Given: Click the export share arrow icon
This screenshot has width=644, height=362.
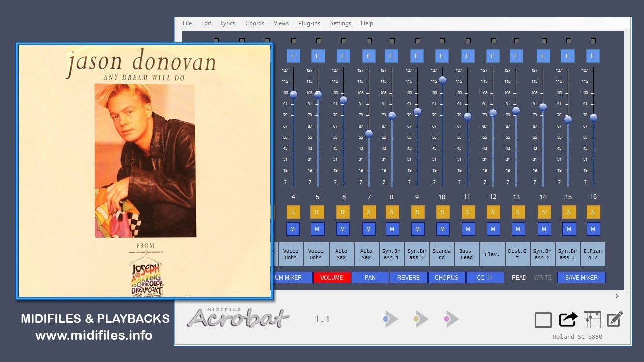Looking at the screenshot, I should coord(568,319).
